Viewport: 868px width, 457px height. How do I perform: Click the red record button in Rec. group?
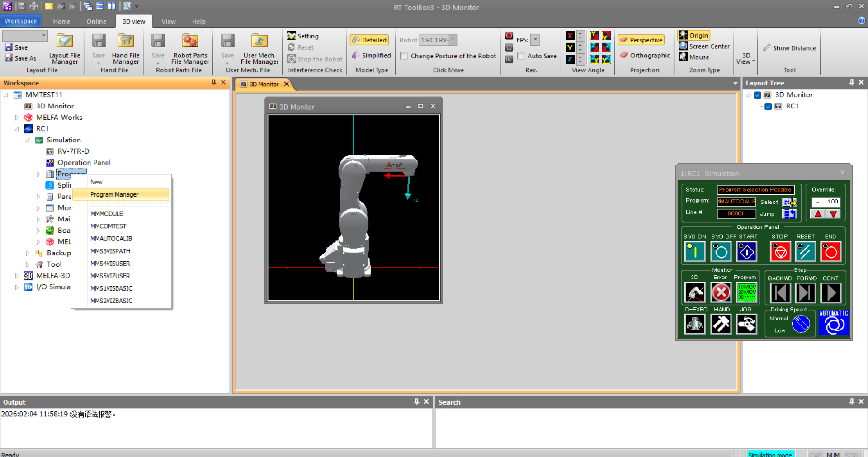[509, 36]
